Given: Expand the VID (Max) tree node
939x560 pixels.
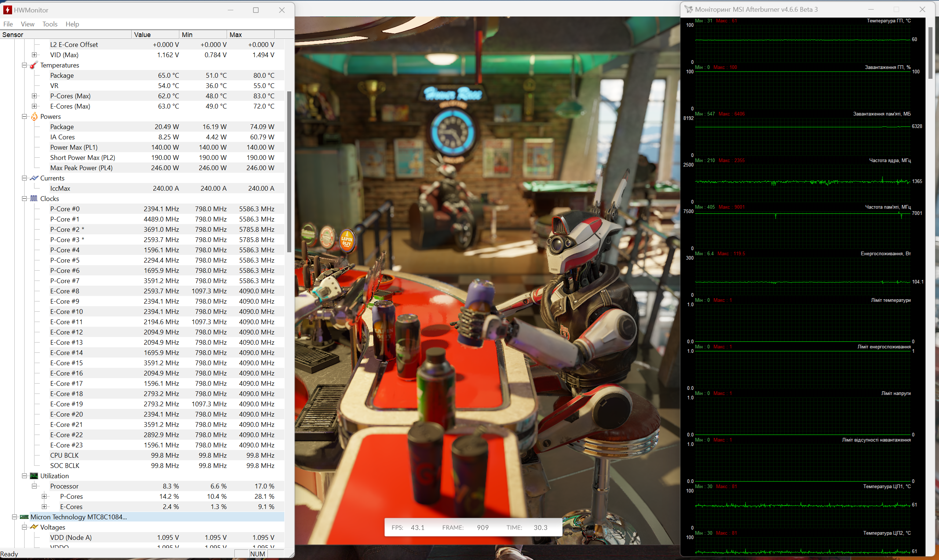Looking at the screenshot, I should click(34, 55).
